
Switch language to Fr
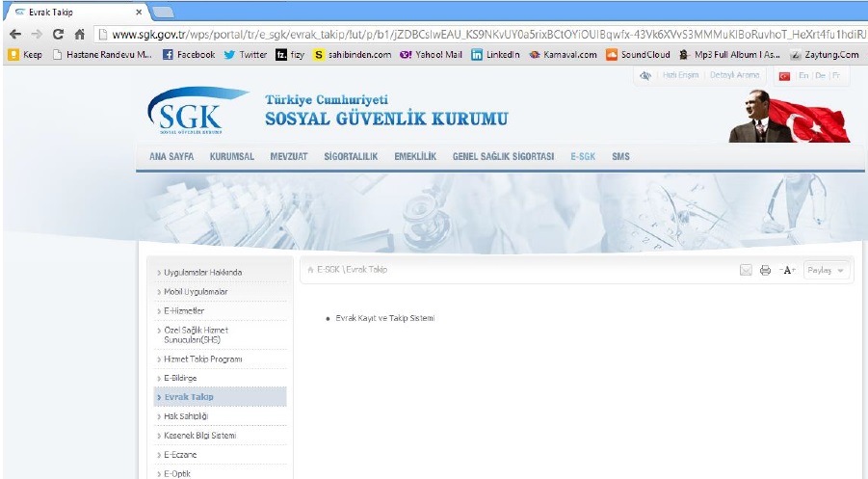point(836,75)
